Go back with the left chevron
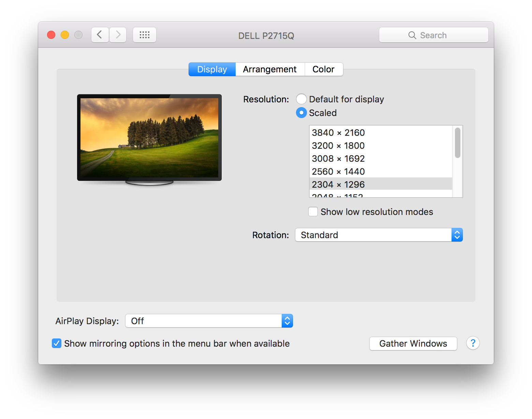This screenshot has height=419, width=532. pos(100,35)
